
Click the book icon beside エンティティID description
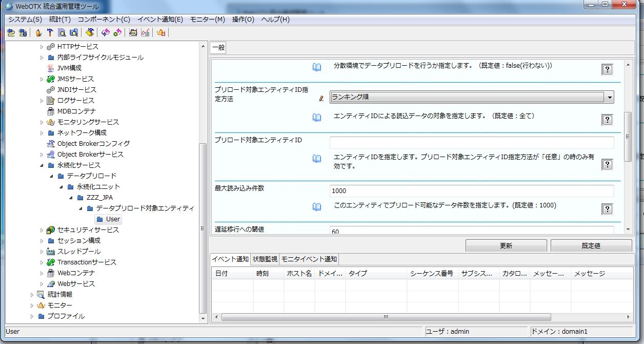[317, 159]
